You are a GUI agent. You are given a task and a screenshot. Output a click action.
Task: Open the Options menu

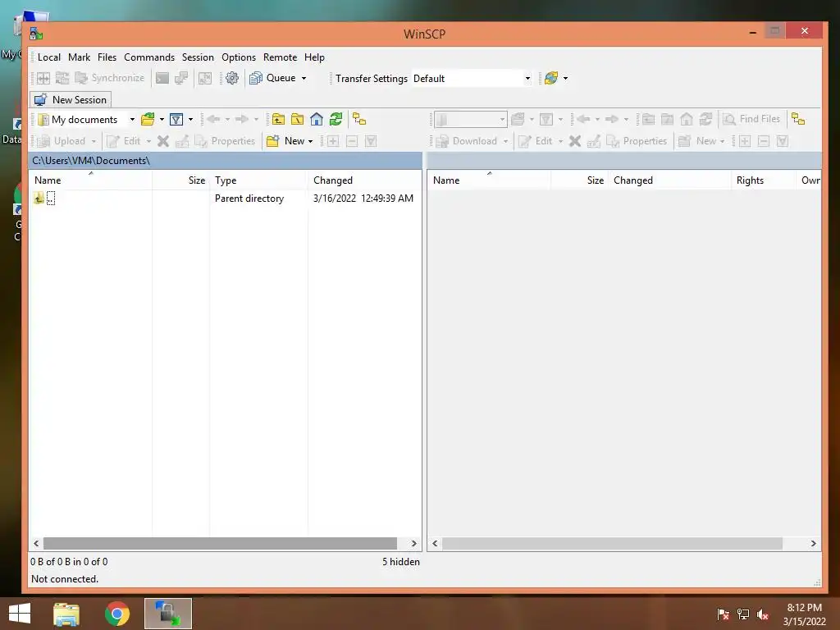239,57
